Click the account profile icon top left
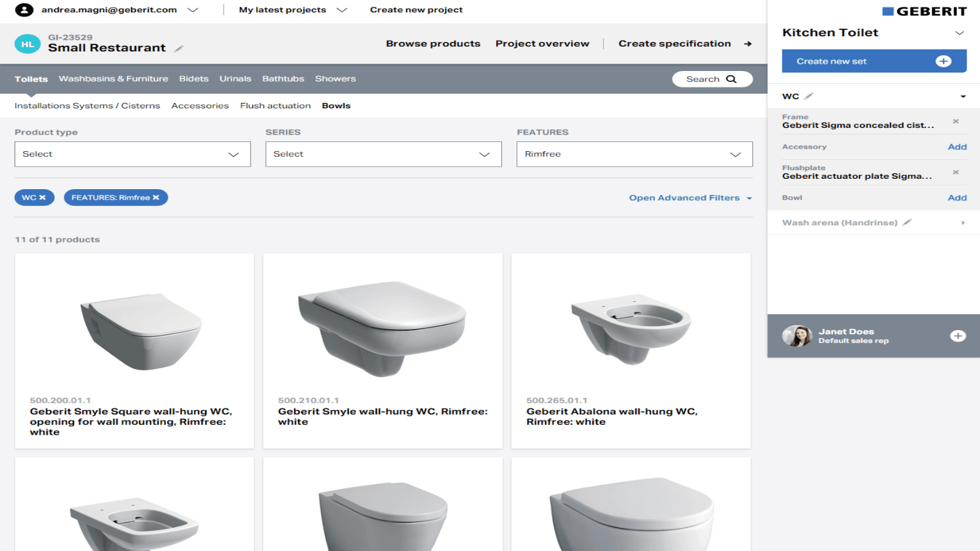 coord(24,9)
